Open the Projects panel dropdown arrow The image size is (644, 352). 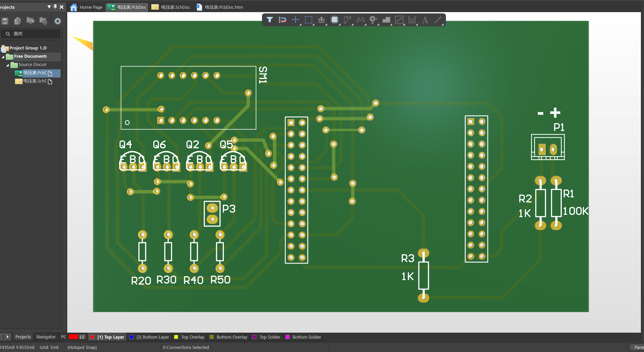point(49,7)
